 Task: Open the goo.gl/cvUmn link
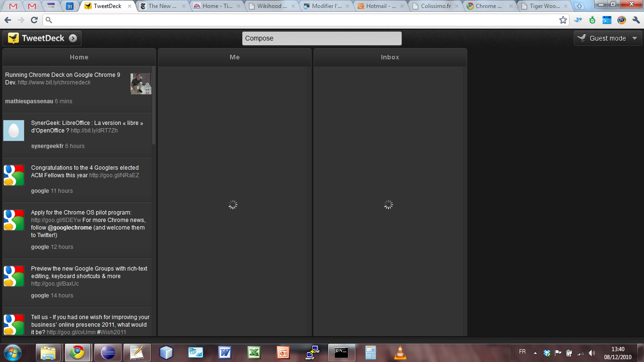pyautogui.click(x=71, y=332)
